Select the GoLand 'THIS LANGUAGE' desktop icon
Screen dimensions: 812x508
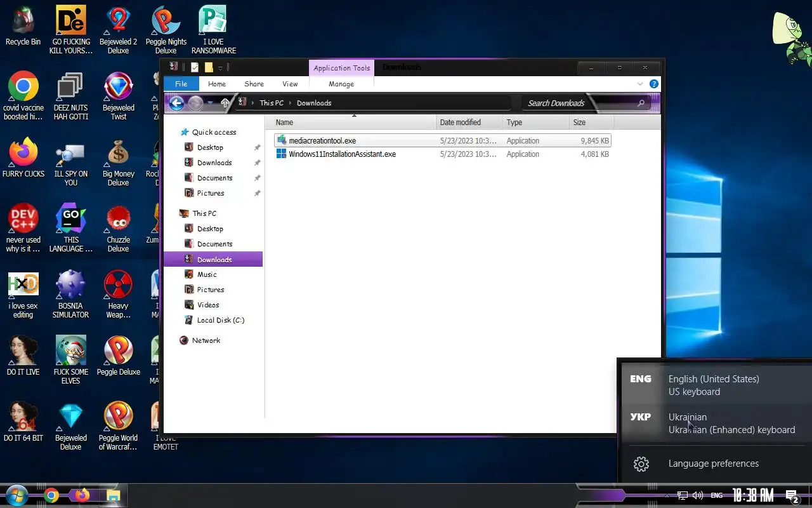click(x=70, y=228)
